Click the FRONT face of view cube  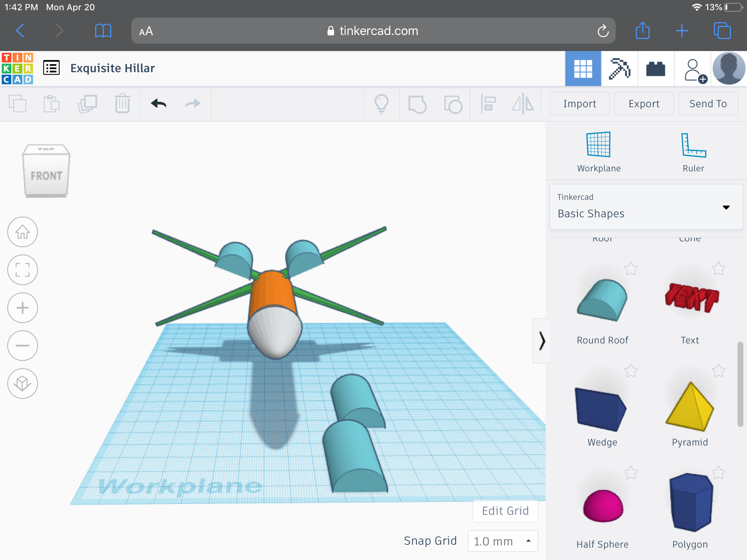[x=46, y=176]
